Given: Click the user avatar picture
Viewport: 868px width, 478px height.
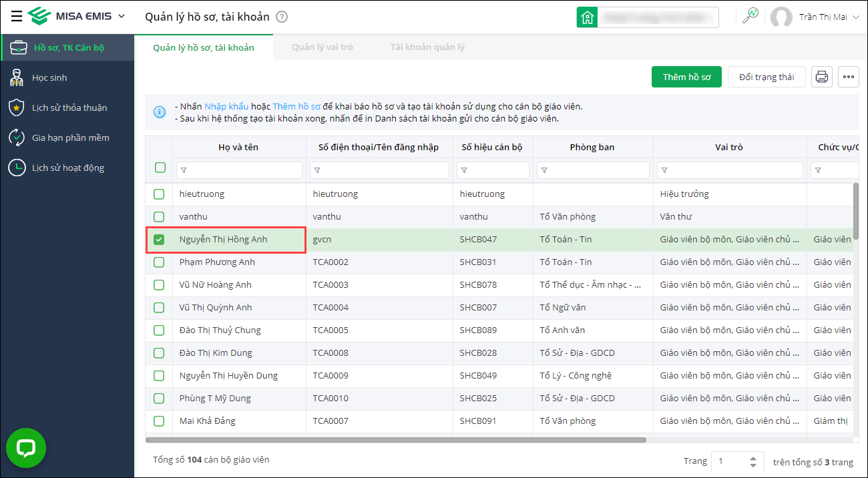Looking at the screenshot, I should (781, 17).
